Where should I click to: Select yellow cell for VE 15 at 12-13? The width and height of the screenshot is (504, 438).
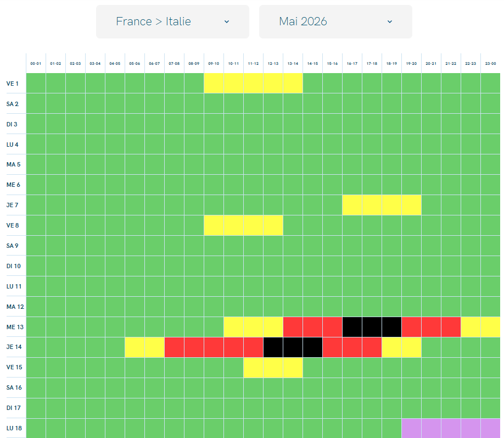click(273, 368)
